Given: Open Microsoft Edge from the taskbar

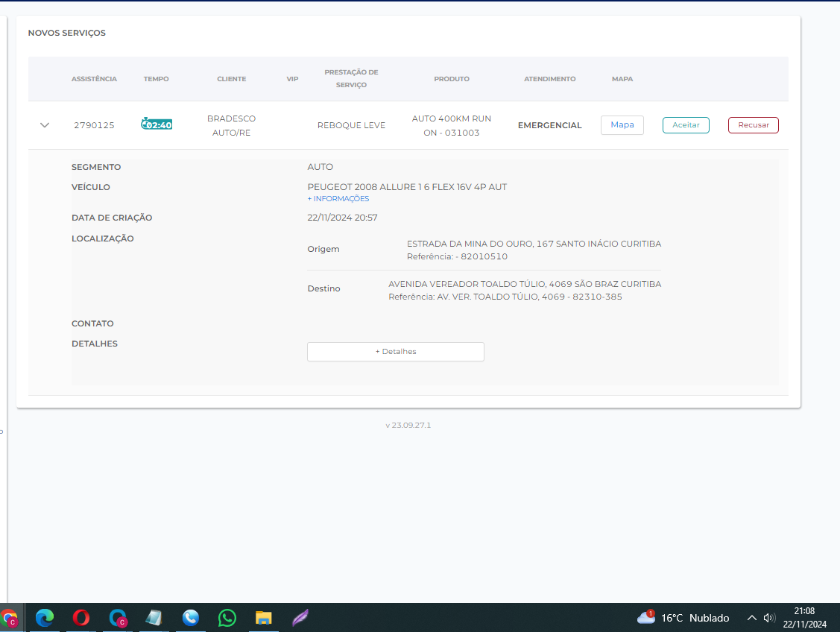Looking at the screenshot, I should pyautogui.click(x=45, y=618).
